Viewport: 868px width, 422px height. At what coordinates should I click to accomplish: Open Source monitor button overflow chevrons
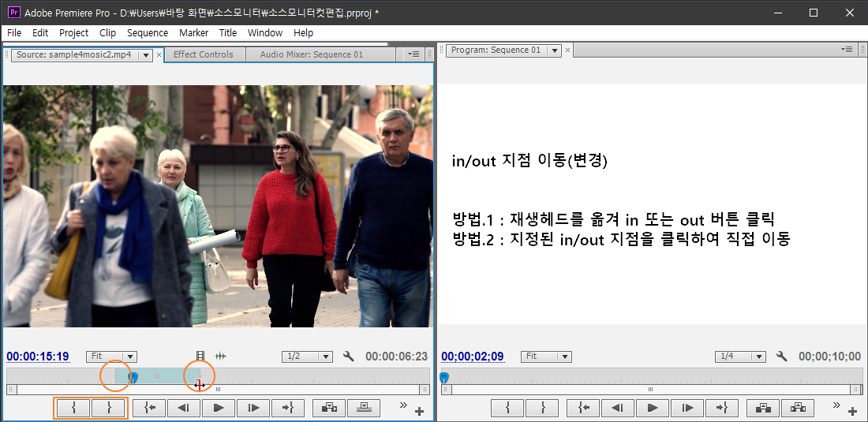pyautogui.click(x=403, y=405)
